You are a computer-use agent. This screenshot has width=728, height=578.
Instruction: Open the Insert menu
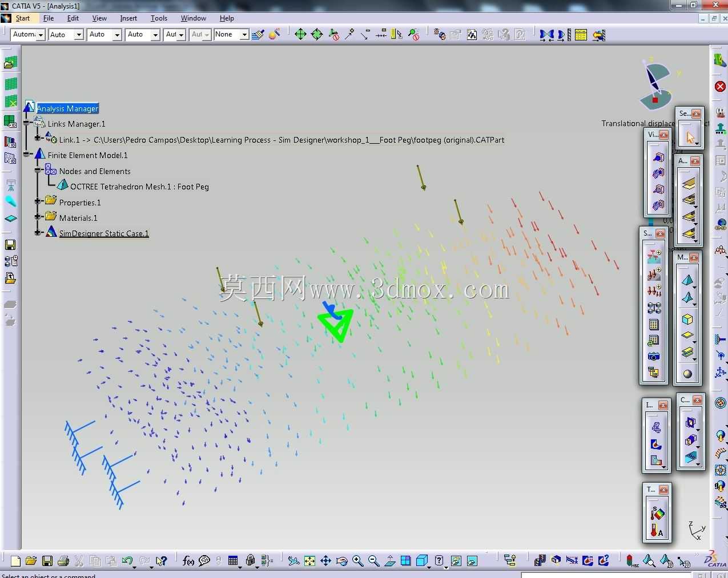[x=128, y=18]
